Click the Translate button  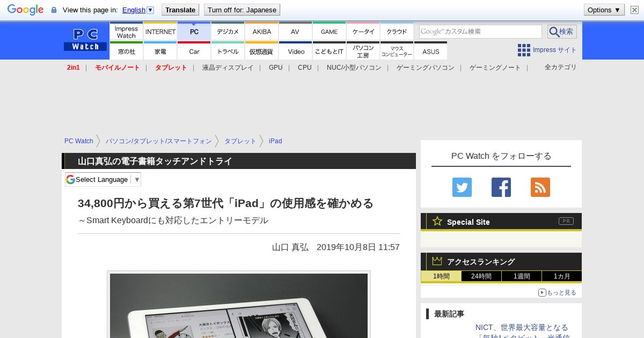(180, 10)
